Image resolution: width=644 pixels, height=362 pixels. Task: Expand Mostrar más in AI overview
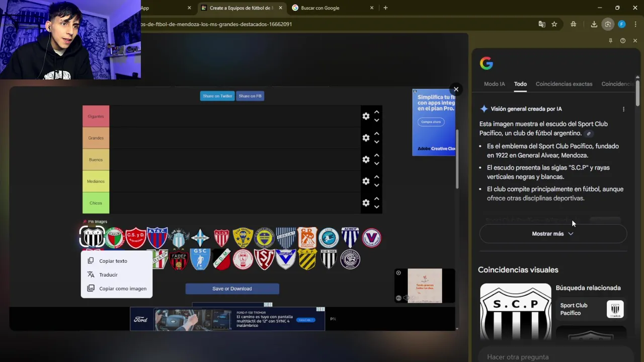coord(553,234)
